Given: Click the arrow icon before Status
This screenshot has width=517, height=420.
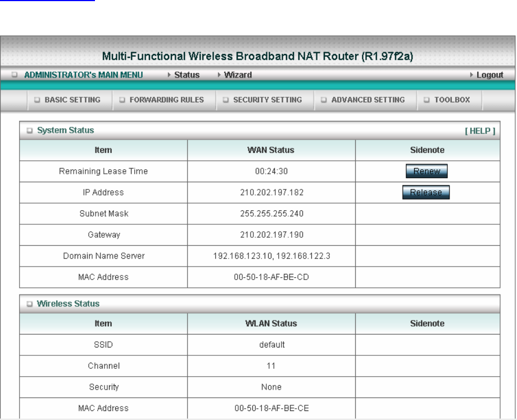Looking at the screenshot, I should 169,75.
